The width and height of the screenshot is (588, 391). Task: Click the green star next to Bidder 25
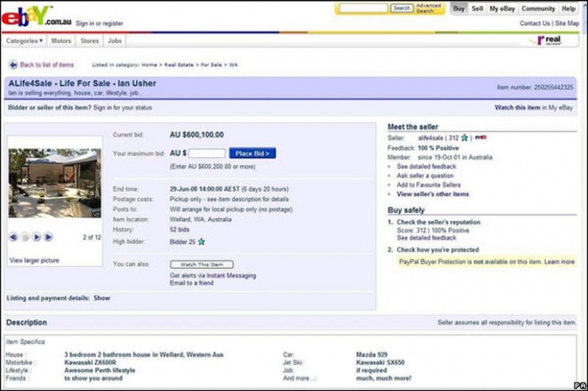click(201, 242)
